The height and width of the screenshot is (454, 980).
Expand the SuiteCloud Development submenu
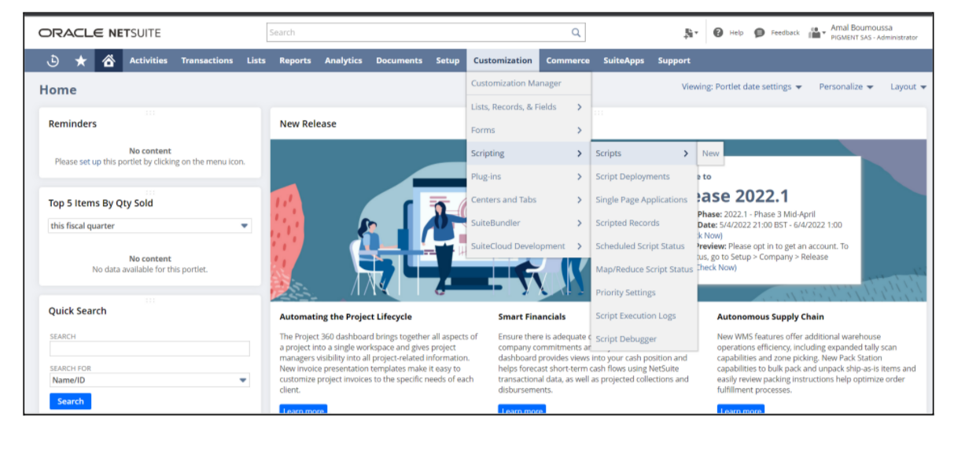[529, 246]
